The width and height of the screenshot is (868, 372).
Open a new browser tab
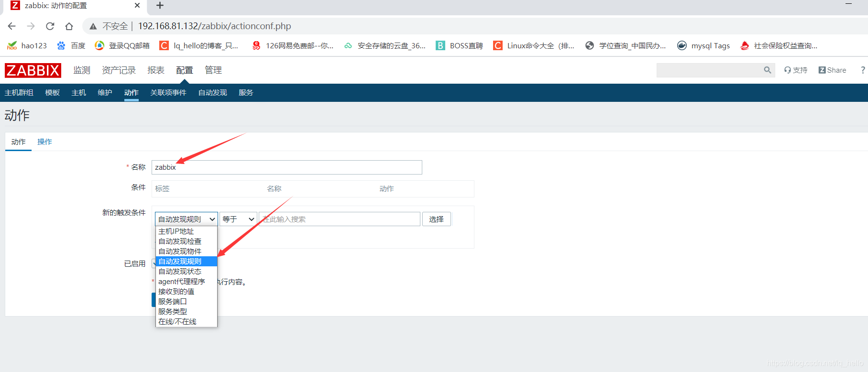160,5
